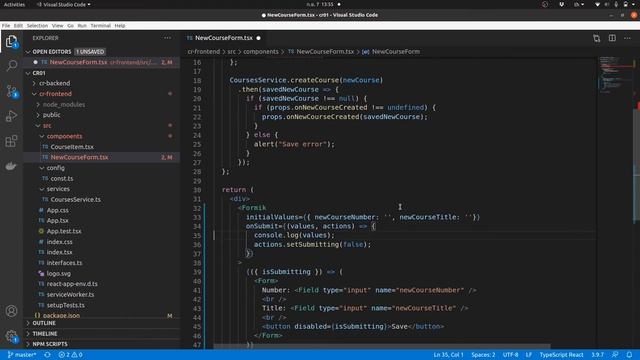The width and height of the screenshot is (640, 360).
Task: Open App.css file
Action: [x=58, y=210]
